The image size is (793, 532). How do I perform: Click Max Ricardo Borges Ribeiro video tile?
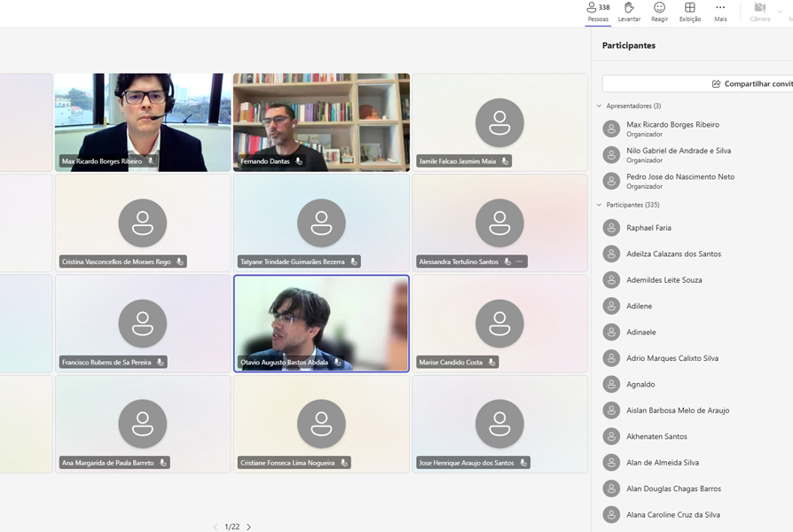(x=143, y=122)
